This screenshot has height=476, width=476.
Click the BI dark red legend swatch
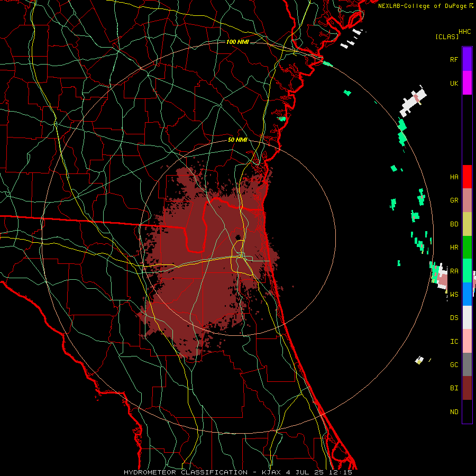[467, 388]
